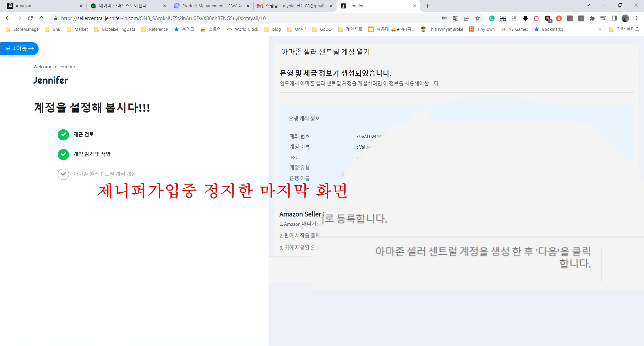Screen dimensions: 644x346
Task: Open the World Clock bookmark
Action: (x=243, y=29)
